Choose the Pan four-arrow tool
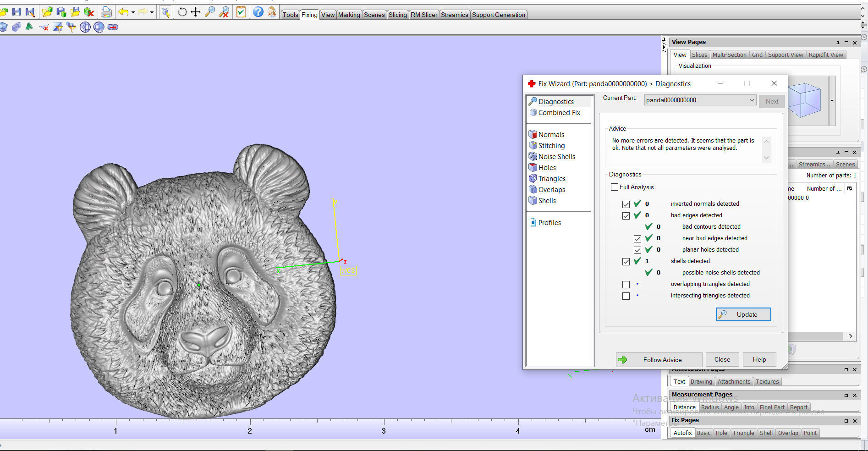The image size is (868, 451). (196, 12)
